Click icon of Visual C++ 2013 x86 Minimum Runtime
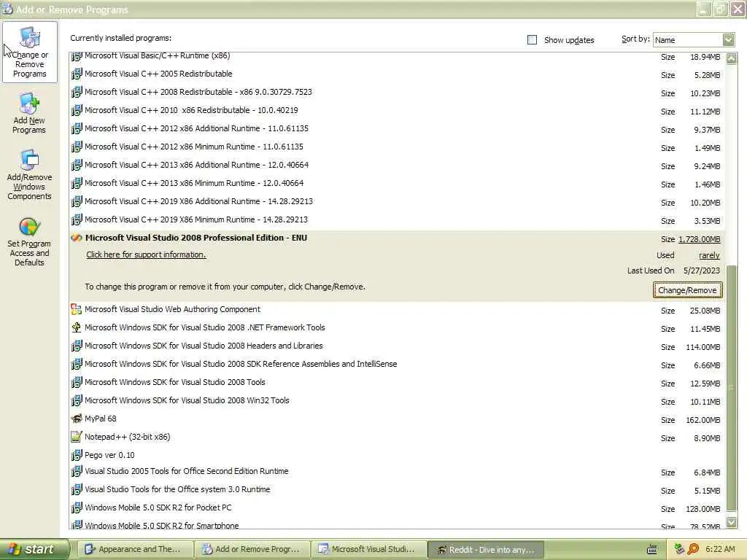Image resolution: width=747 pixels, height=560 pixels. (x=76, y=183)
